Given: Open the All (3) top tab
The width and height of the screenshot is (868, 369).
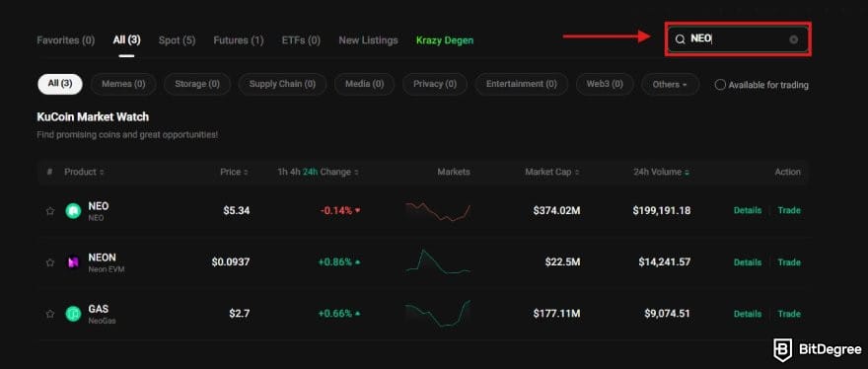Looking at the screenshot, I should [x=126, y=40].
